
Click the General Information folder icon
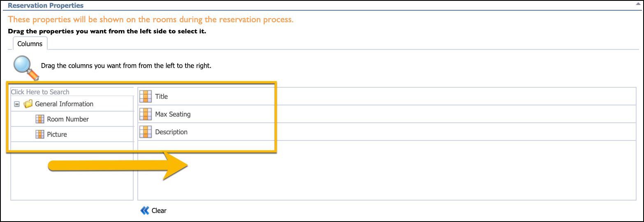coord(28,104)
